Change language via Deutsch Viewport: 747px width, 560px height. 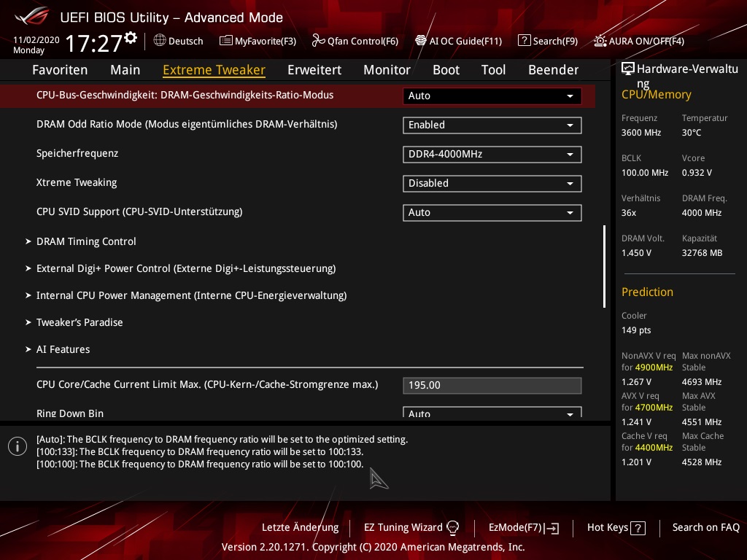[185, 41]
